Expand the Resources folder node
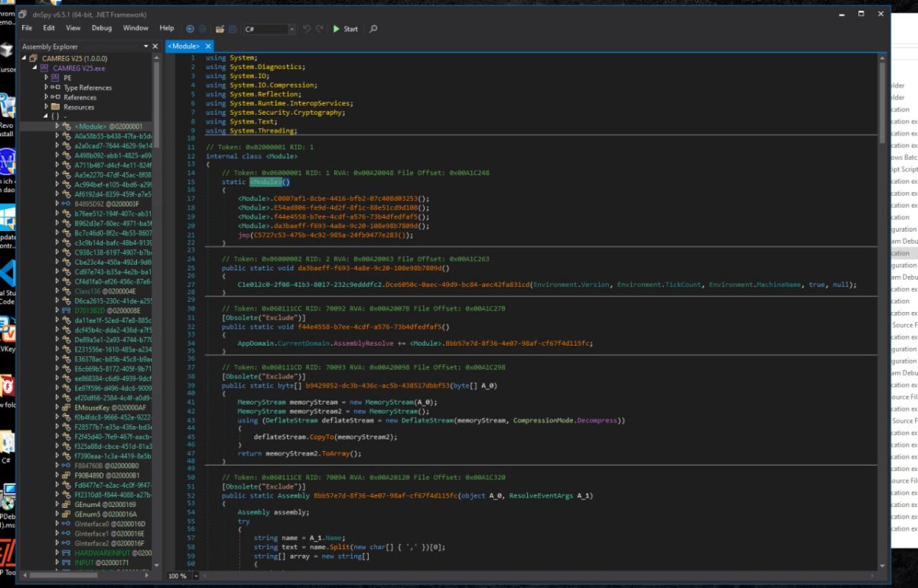The height and width of the screenshot is (588, 918). coord(47,107)
